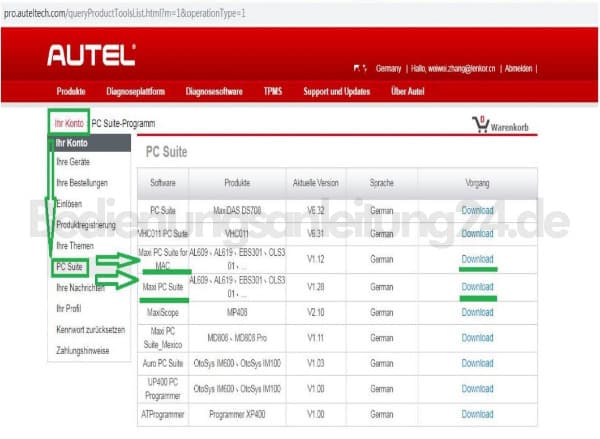The height and width of the screenshot is (439, 600).
Task: Download PC Suite for MaxiDAS DS708
Action: [477, 211]
